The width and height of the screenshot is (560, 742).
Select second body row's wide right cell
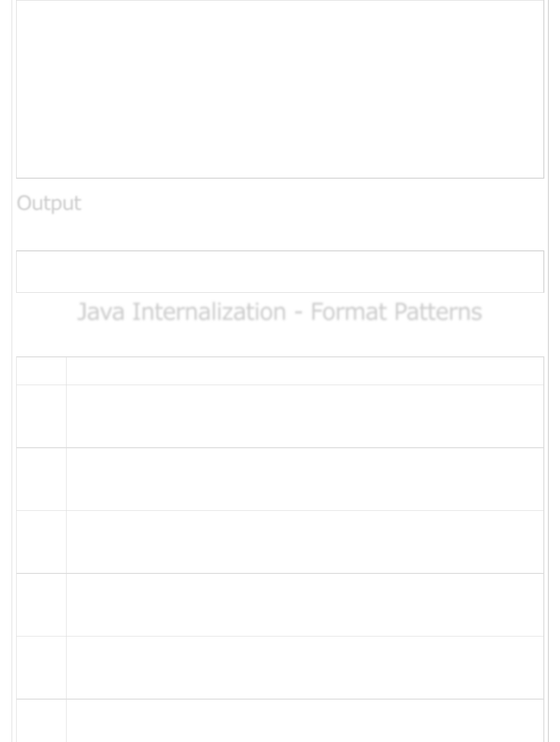tap(305, 479)
